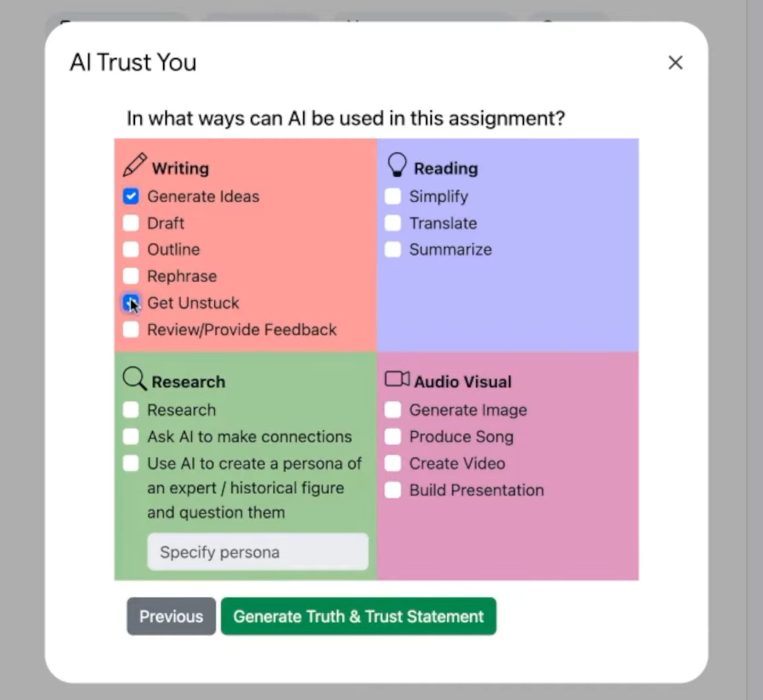Select Review/Provide Feedback checkbox

pos(131,329)
